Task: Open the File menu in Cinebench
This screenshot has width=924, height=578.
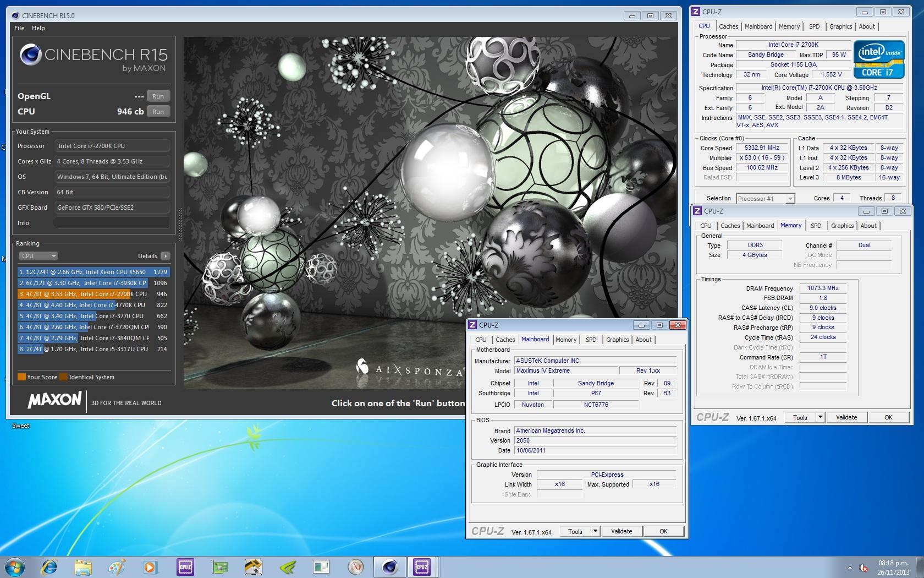Action: pyautogui.click(x=19, y=28)
